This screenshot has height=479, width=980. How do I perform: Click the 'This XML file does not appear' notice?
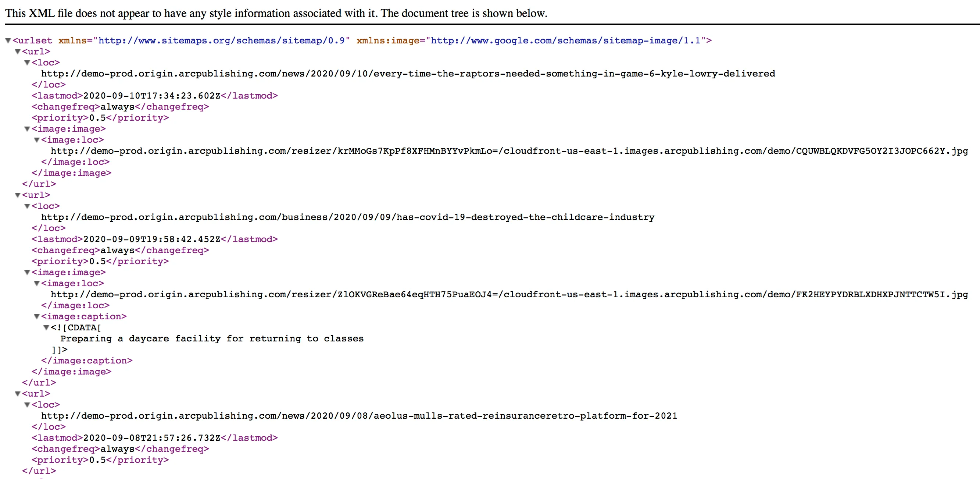click(276, 13)
